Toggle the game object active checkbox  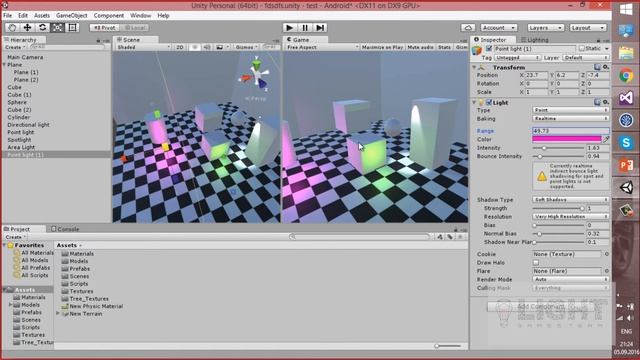tap(489, 49)
